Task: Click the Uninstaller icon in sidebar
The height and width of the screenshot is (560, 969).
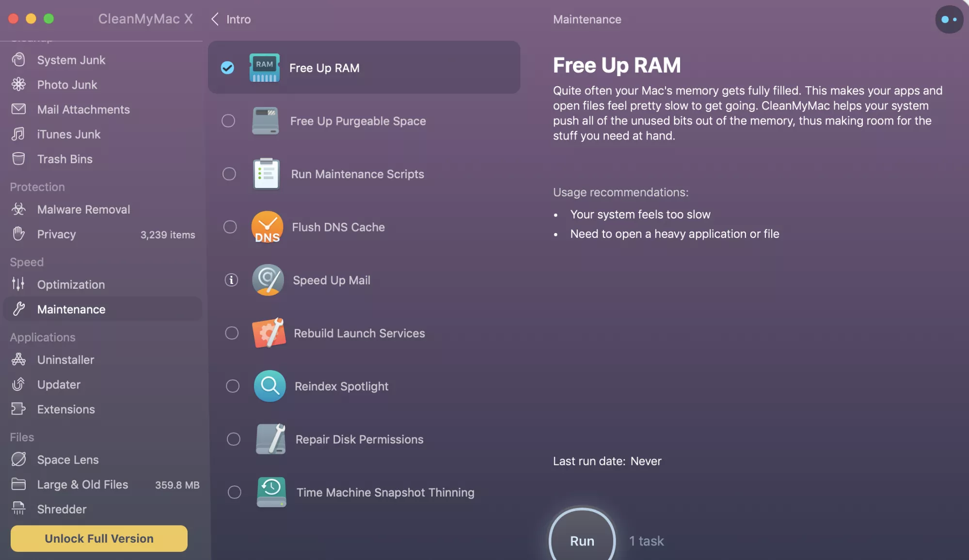Action: click(x=18, y=359)
